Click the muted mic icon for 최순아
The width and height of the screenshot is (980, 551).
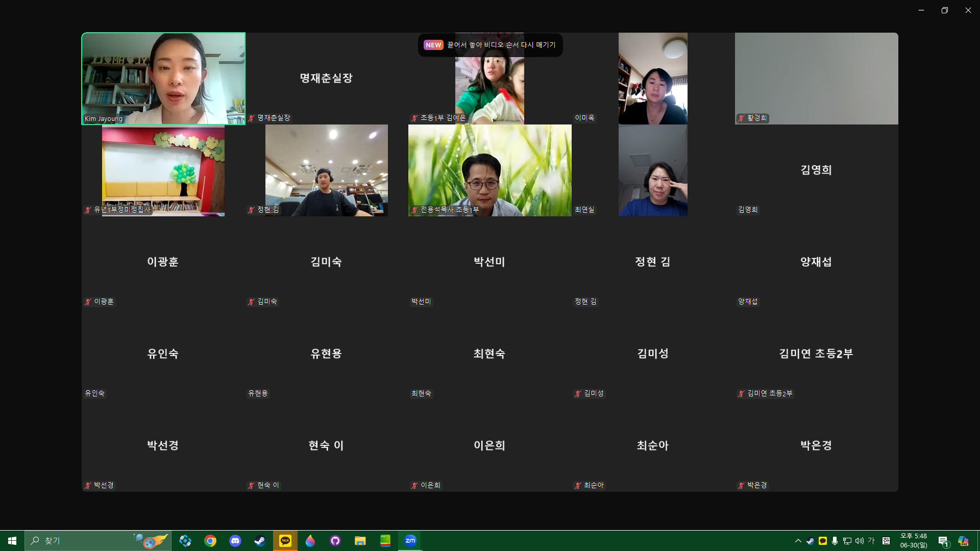pyautogui.click(x=578, y=485)
